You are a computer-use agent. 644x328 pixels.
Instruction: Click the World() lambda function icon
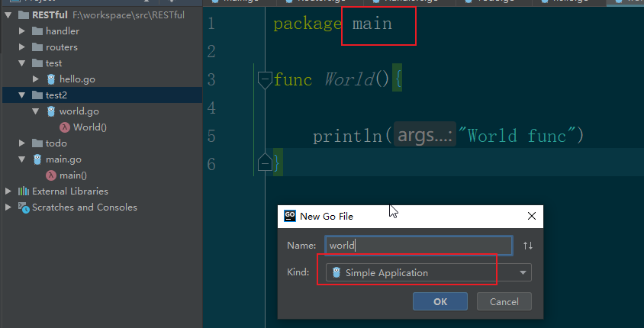point(65,127)
